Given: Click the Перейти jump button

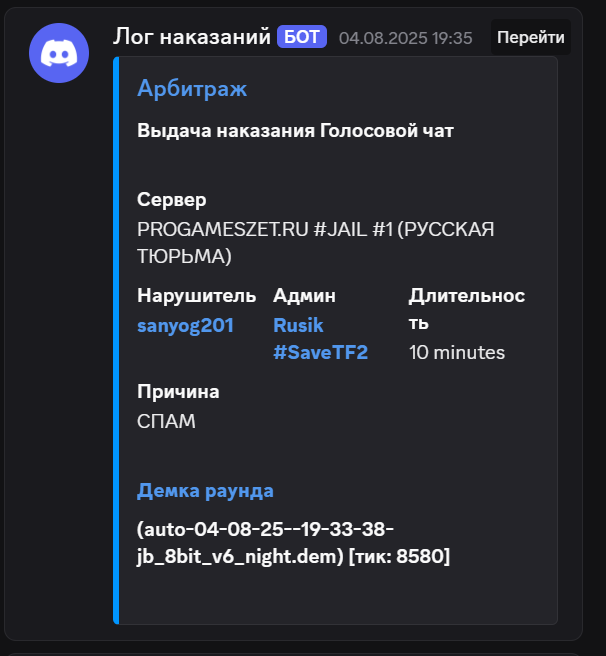Looking at the screenshot, I should coord(531,37).
